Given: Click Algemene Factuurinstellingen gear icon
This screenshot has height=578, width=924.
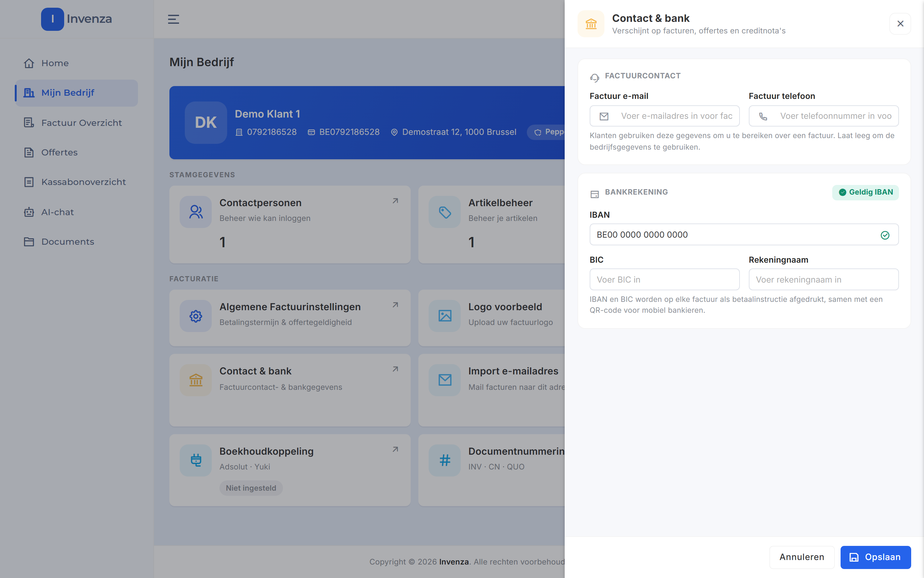Looking at the screenshot, I should pos(196,316).
